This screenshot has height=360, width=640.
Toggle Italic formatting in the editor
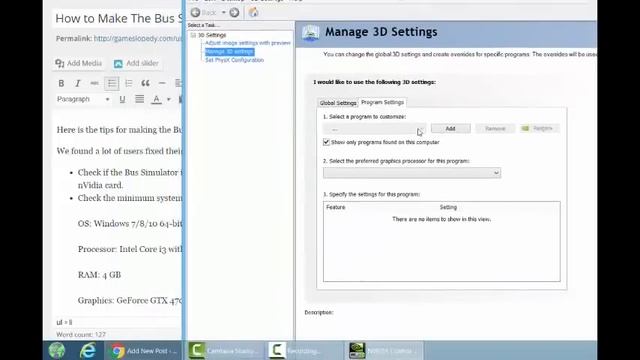click(78, 83)
